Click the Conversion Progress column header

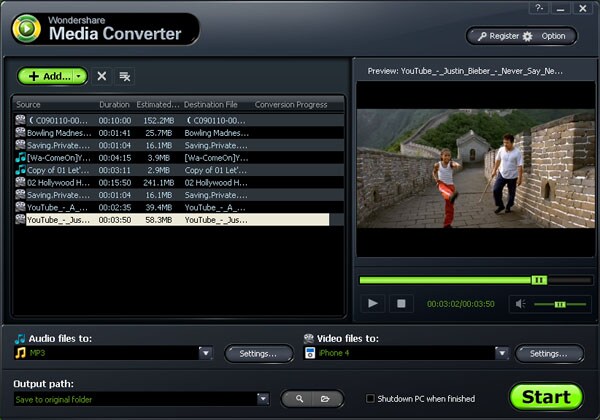coord(291,104)
